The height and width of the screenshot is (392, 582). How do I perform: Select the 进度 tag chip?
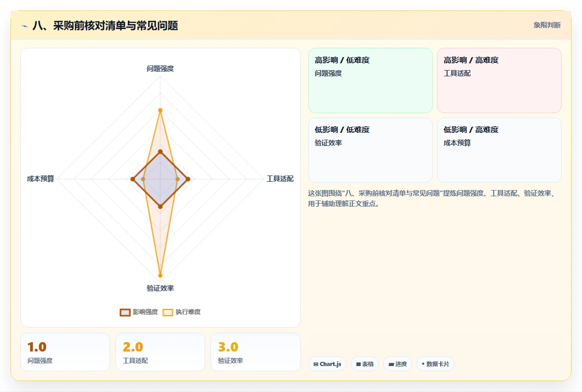tap(398, 364)
